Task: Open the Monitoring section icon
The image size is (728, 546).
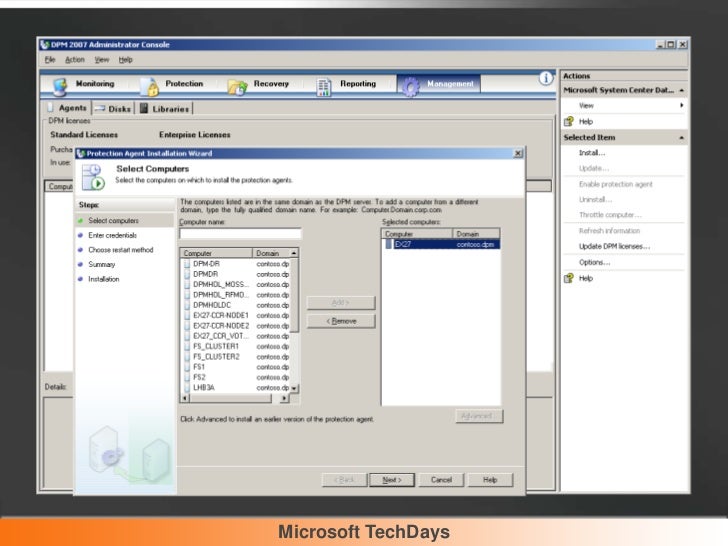Action: [x=60, y=86]
